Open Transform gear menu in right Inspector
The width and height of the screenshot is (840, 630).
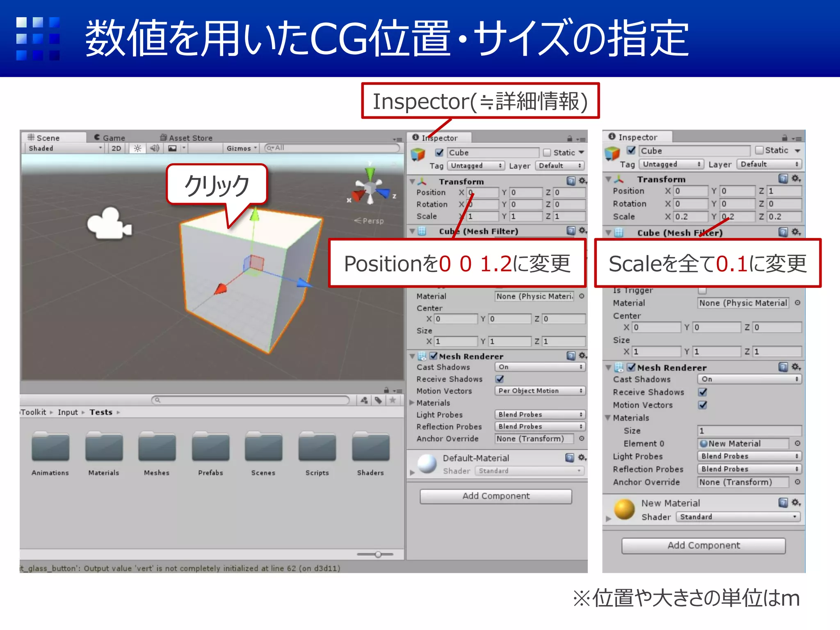click(796, 178)
